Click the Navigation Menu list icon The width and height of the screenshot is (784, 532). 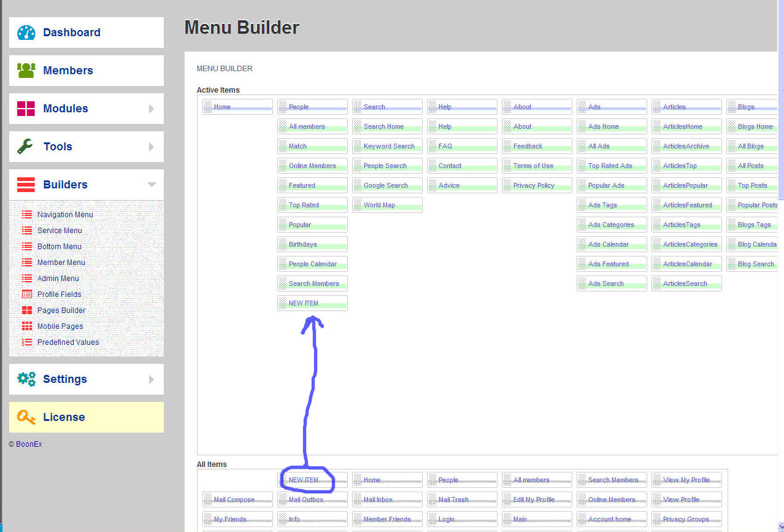click(27, 215)
